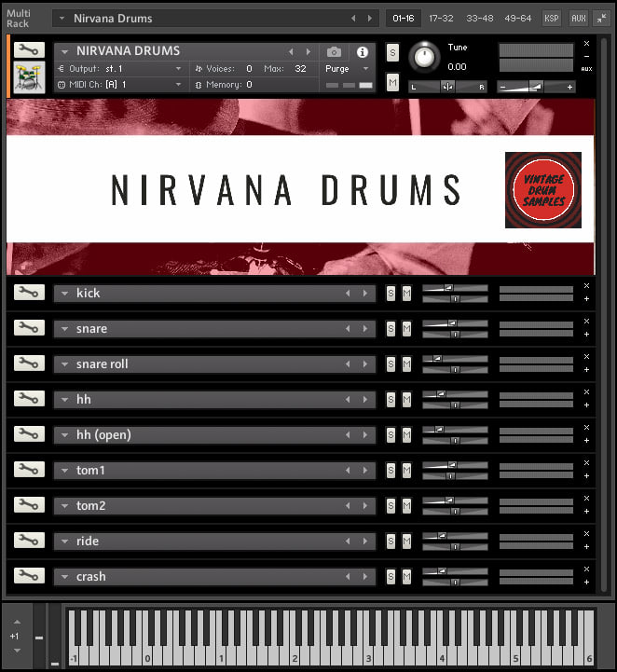Solo the tom2 instrument
The image size is (617, 672).
click(391, 506)
